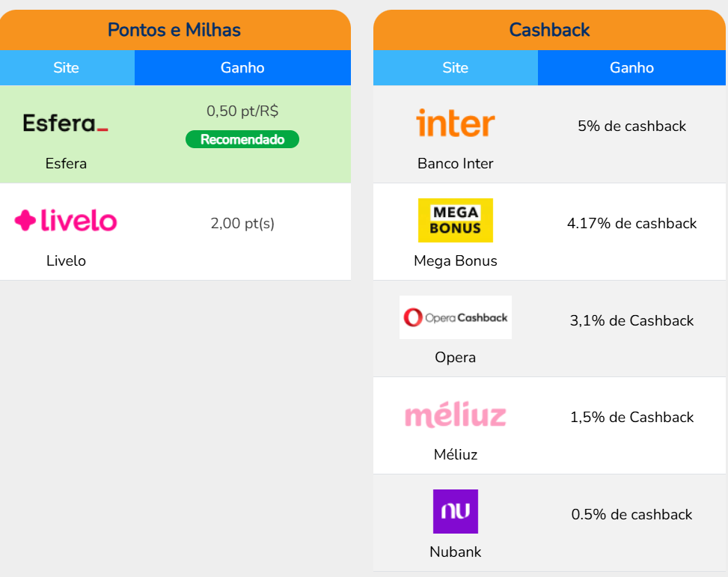Open the Banco Inter name link
The height and width of the screenshot is (577, 728).
(x=455, y=163)
